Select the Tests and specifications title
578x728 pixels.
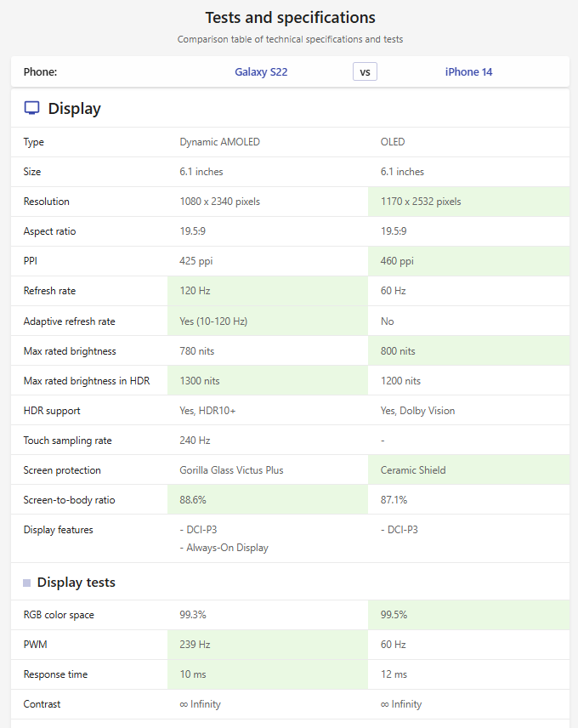click(291, 18)
